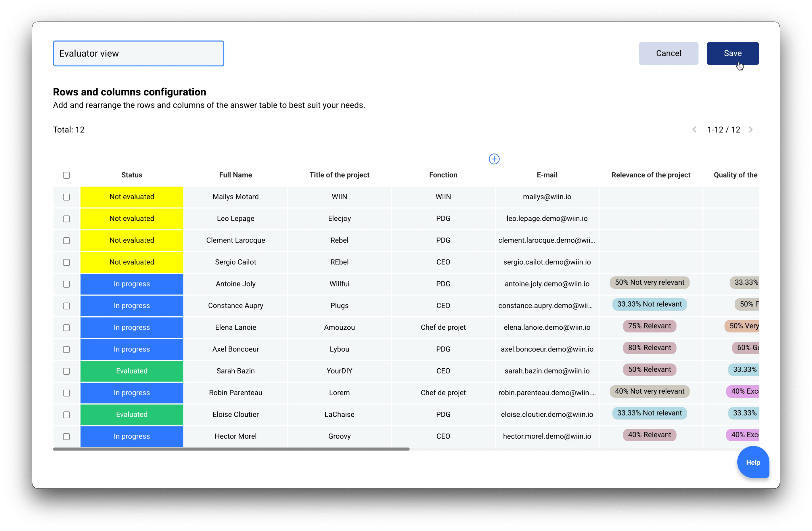Viewport: 812px width, 531px height.
Task: Check Hector Morel's row checkbox
Action: coord(66,436)
